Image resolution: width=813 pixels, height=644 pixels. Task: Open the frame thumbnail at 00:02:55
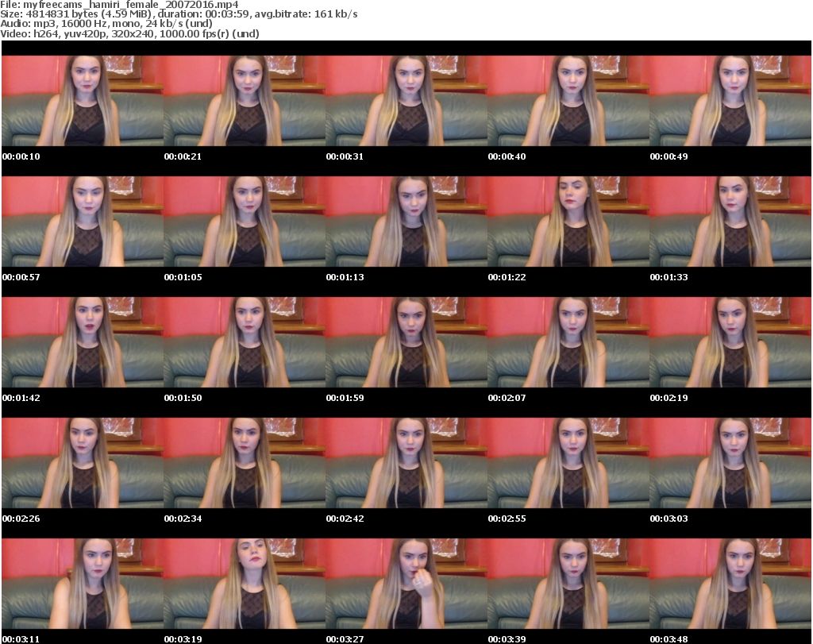pos(568,462)
